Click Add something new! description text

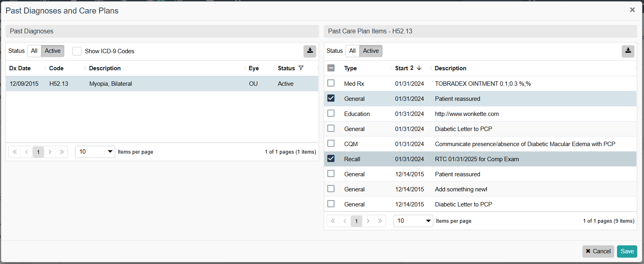tap(461, 189)
